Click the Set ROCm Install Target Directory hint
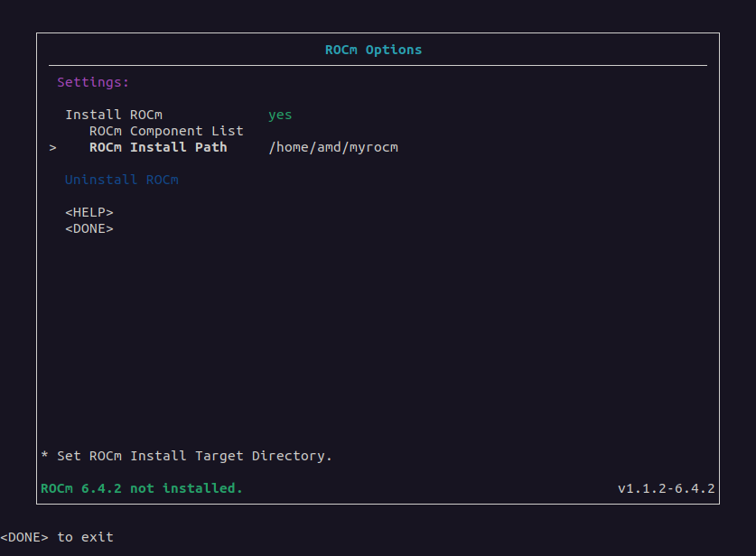756x556 pixels. [x=194, y=456]
